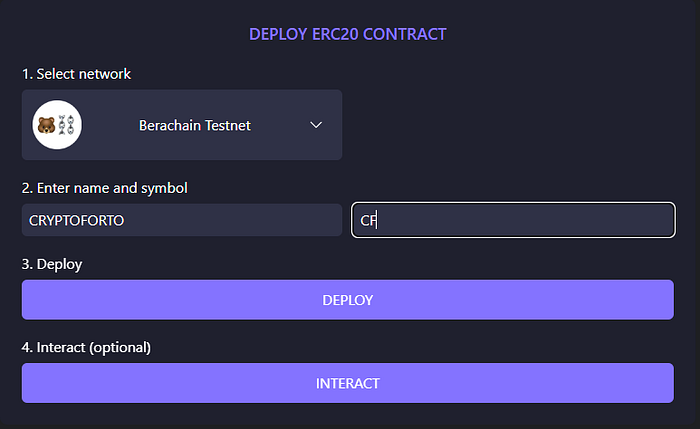
Task: Open the Berachain Testnet network selector
Action: click(x=182, y=125)
